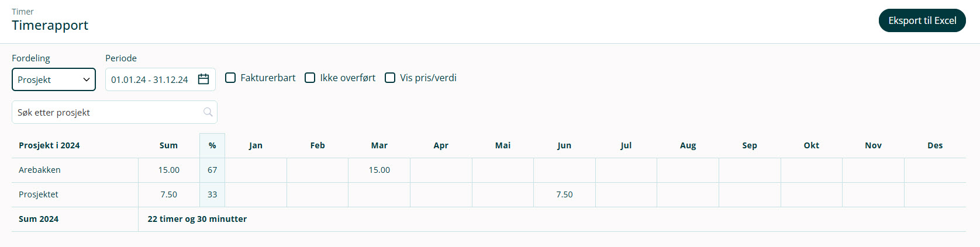980x247 pixels.
Task: Open the Fordeling dropdown
Action: point(53,79)
